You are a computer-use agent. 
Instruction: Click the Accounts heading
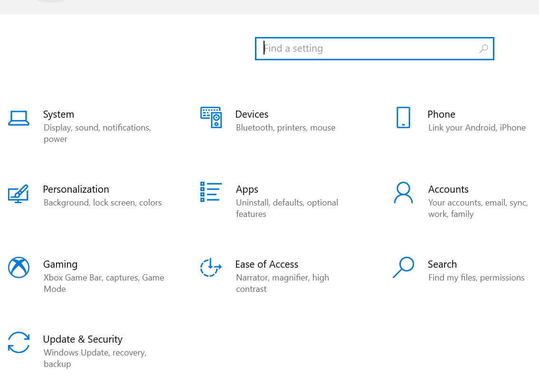(448, 189)
